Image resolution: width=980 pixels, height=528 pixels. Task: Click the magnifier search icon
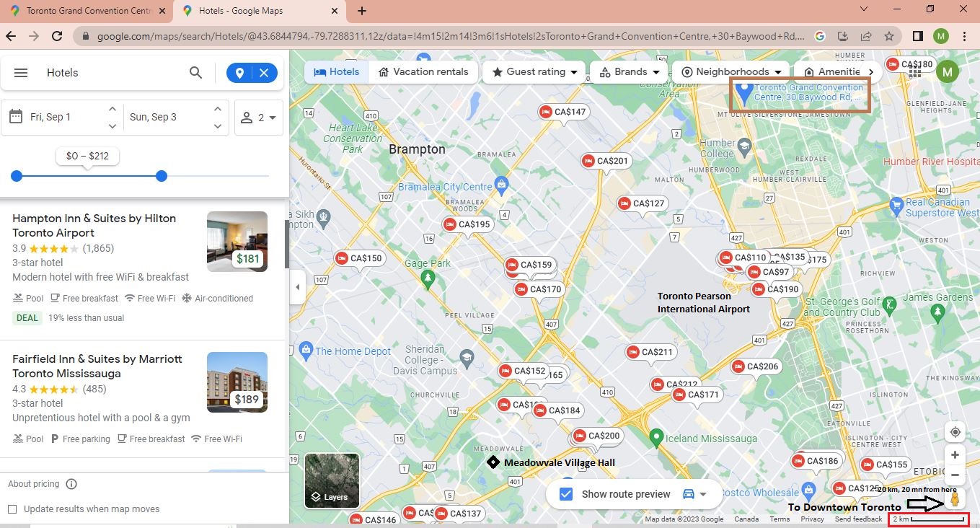(195, 73)
